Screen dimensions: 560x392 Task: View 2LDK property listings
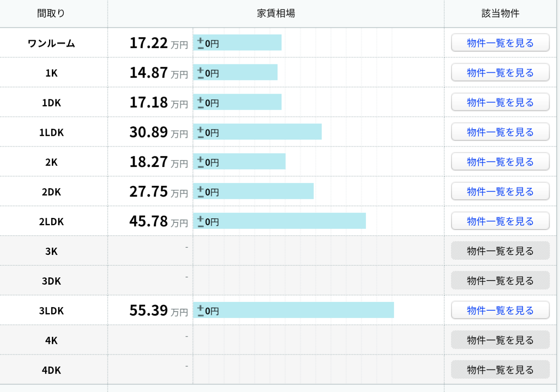pyautogui.click(x=500, y=221)
